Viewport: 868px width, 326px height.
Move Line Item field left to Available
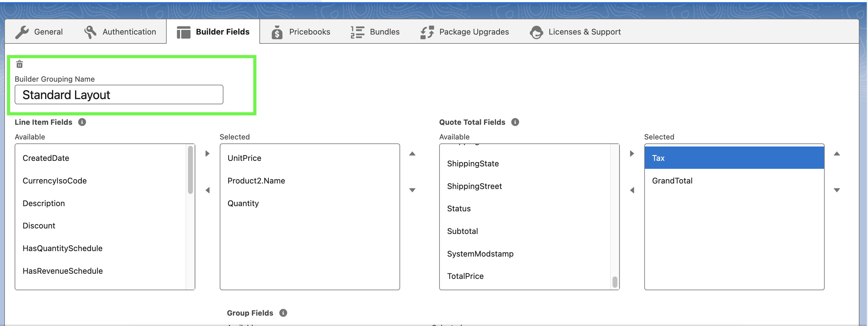point(208,190)
